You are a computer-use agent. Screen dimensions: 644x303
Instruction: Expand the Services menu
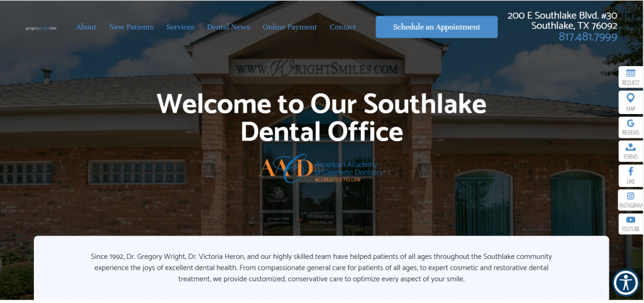[x=180, y=27]
